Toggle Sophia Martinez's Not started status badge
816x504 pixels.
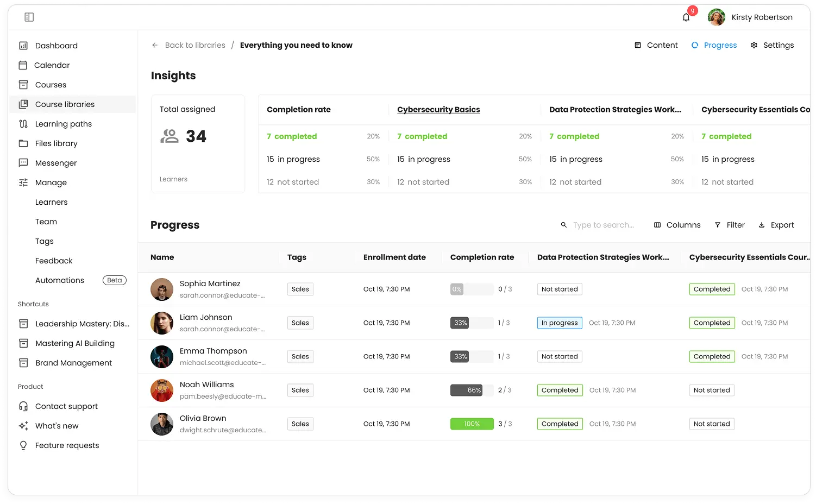[x=559, y=289]
